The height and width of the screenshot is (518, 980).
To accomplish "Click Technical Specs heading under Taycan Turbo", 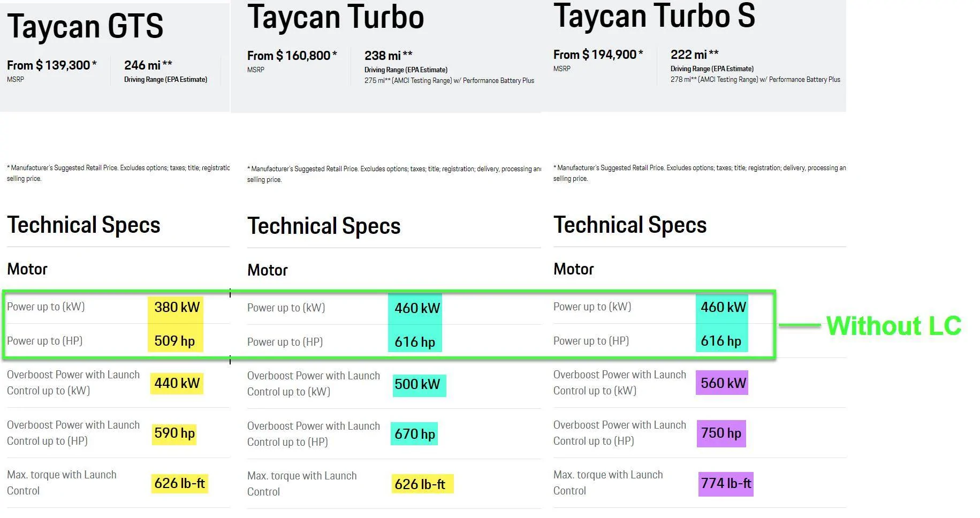I will (x=324, y=226).
